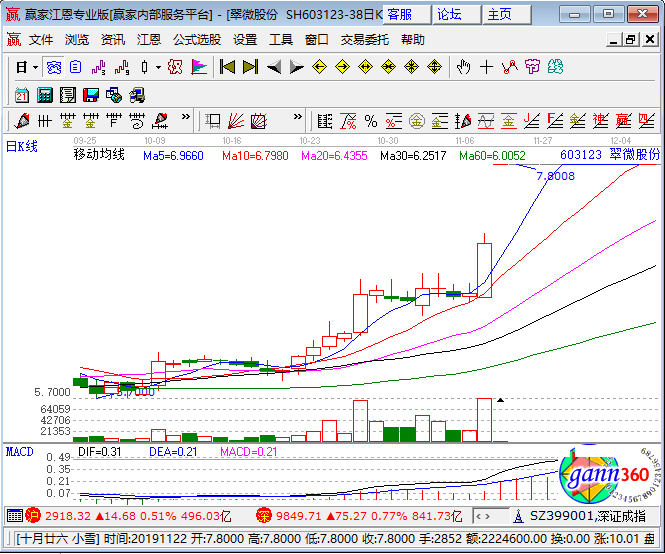Expand fan toolbar overflow chevron
Image resolution: width=665 pixels, height=554 pixels.
click(298, 117)
